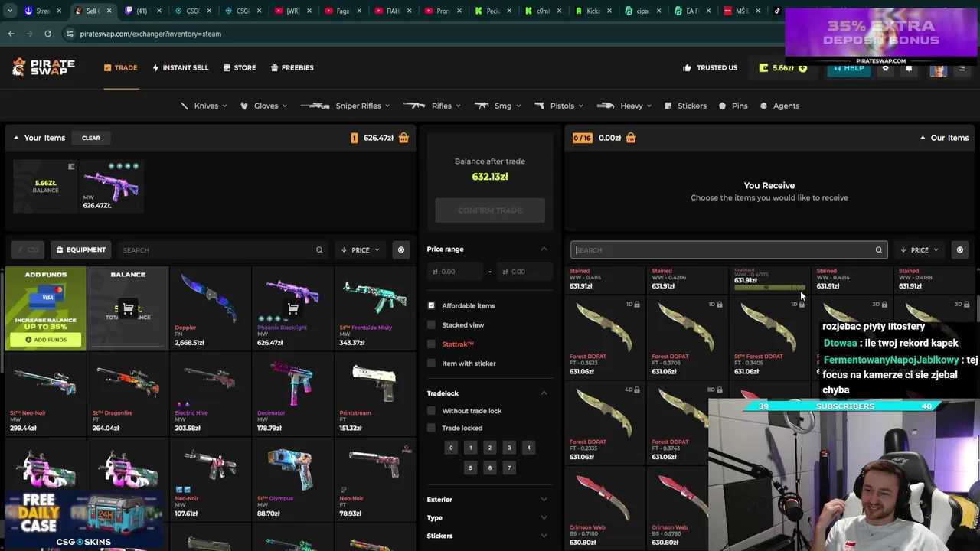The height and width of the screenshot is (551, 980).
Task: Click the Our Items search magnifier icon
Action: 879,250
